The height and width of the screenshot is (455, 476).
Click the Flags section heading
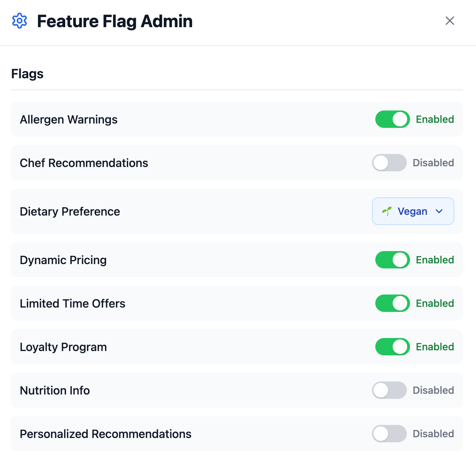click(27, 74)
